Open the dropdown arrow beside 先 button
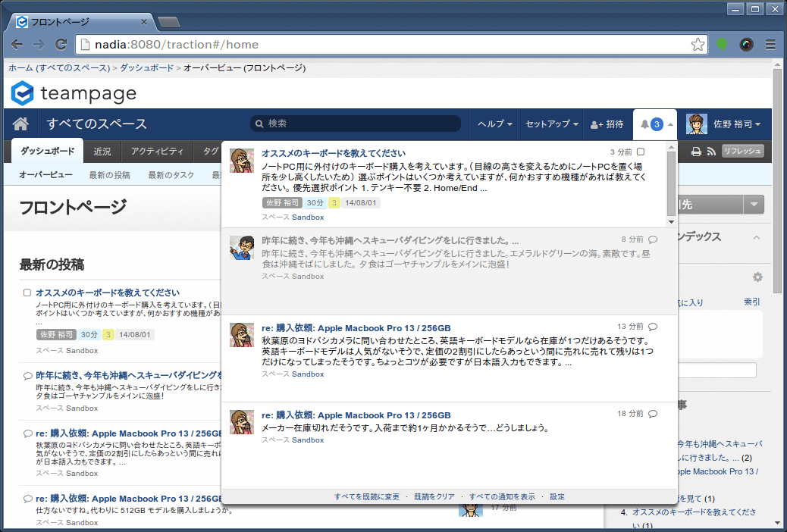The height and width of the screenshot is (532, 787). [x=754, y=205]
